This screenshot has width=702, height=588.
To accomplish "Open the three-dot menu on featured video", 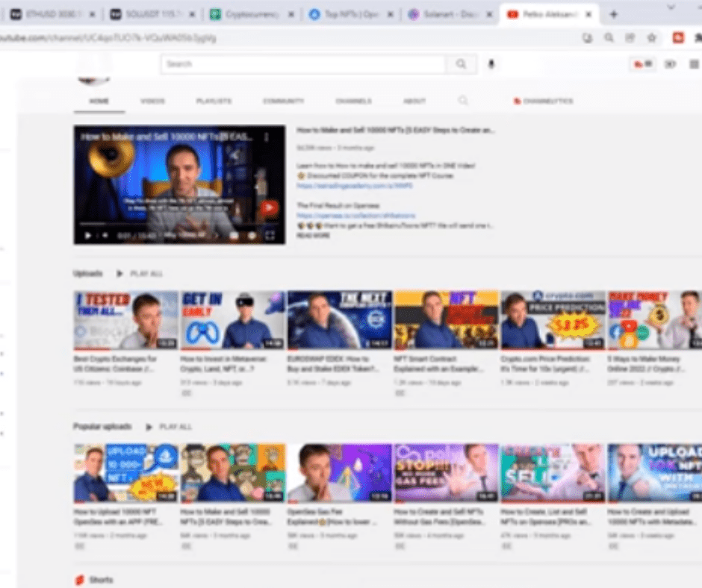I will [267, 137].
